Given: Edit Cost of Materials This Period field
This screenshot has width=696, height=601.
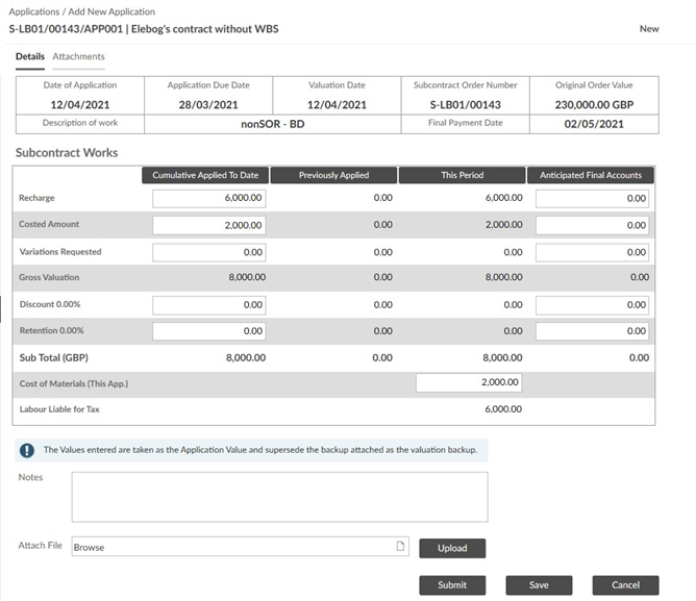Looking at the screenshot, I should (x=468, y=382).
